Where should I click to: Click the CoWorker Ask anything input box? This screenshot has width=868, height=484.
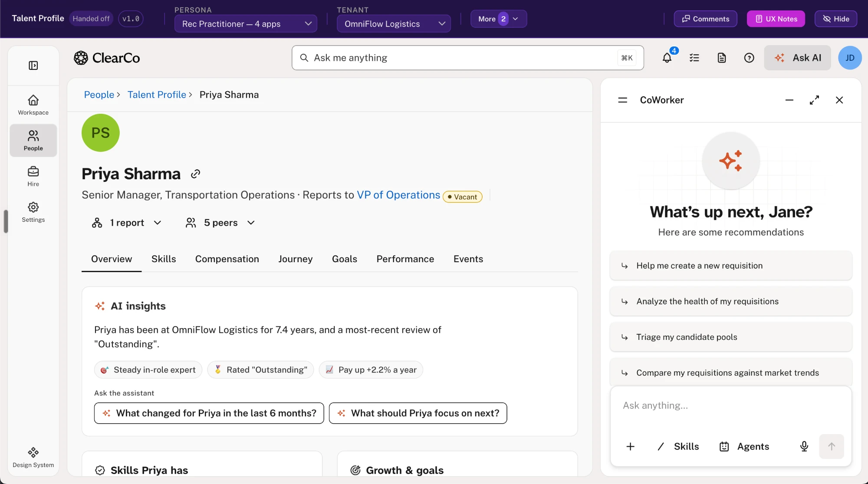coord(731,406)
